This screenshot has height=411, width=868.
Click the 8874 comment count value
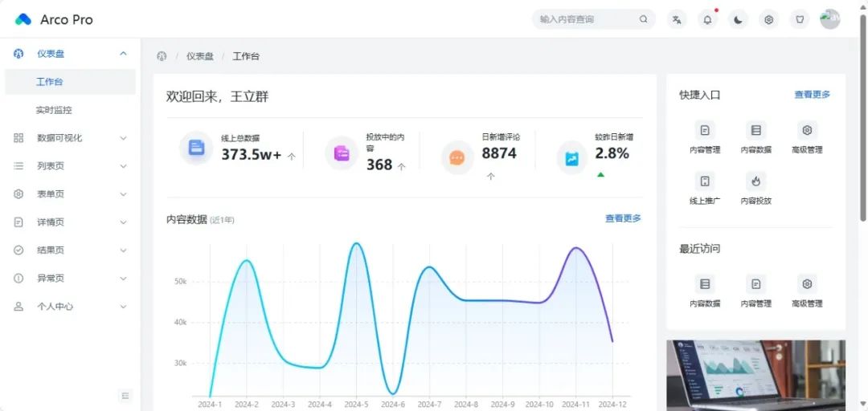pos(499,153)
